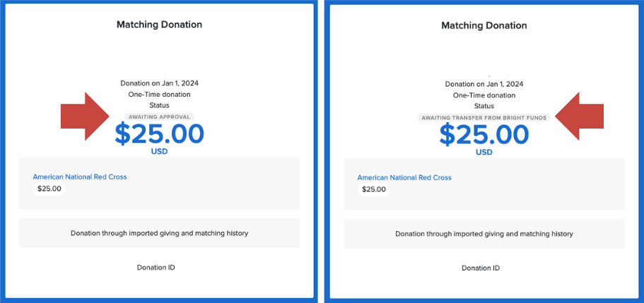
Task: Click the small $25.00 chip in Awaiting Transfer card
Action: click(374, 189)
